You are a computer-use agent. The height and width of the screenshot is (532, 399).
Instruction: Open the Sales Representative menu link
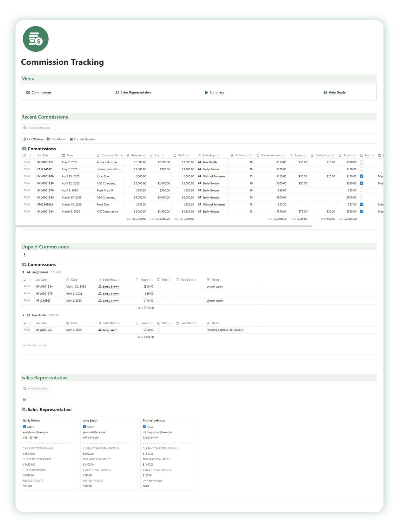(133, 92)
